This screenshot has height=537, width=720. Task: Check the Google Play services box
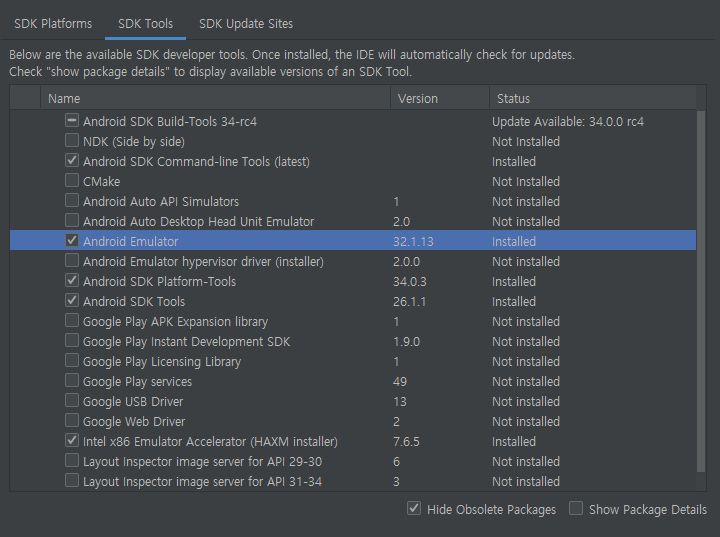(x=72, y=380)
